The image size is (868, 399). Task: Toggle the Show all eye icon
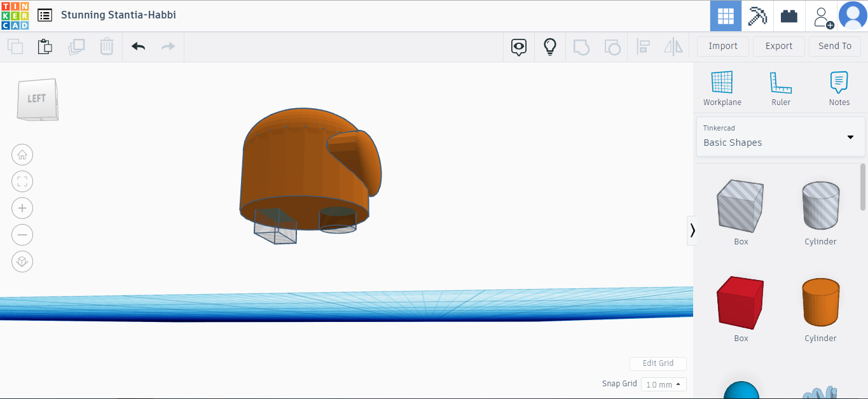(519, 46)
